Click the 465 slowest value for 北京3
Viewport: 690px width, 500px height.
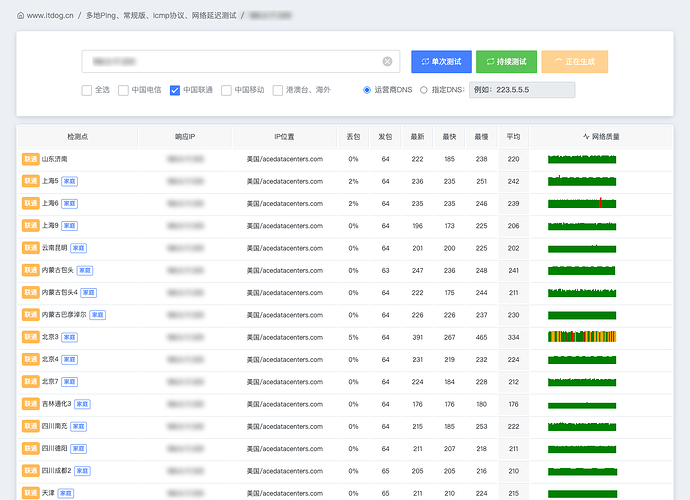coord(481,337)
